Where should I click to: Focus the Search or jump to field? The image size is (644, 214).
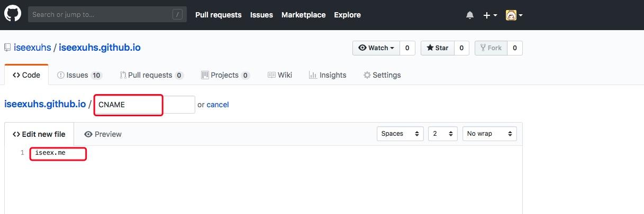[x=107, y=14]
